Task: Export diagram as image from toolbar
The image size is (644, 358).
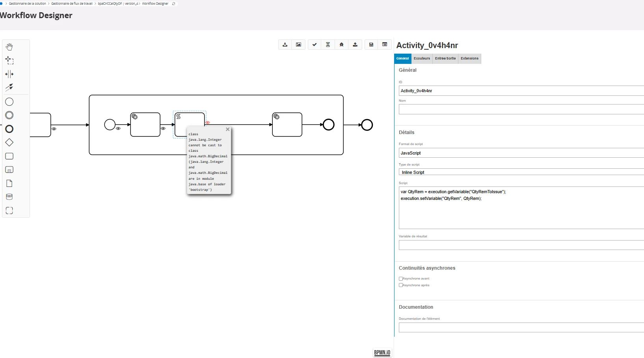Action: [298, 45]
